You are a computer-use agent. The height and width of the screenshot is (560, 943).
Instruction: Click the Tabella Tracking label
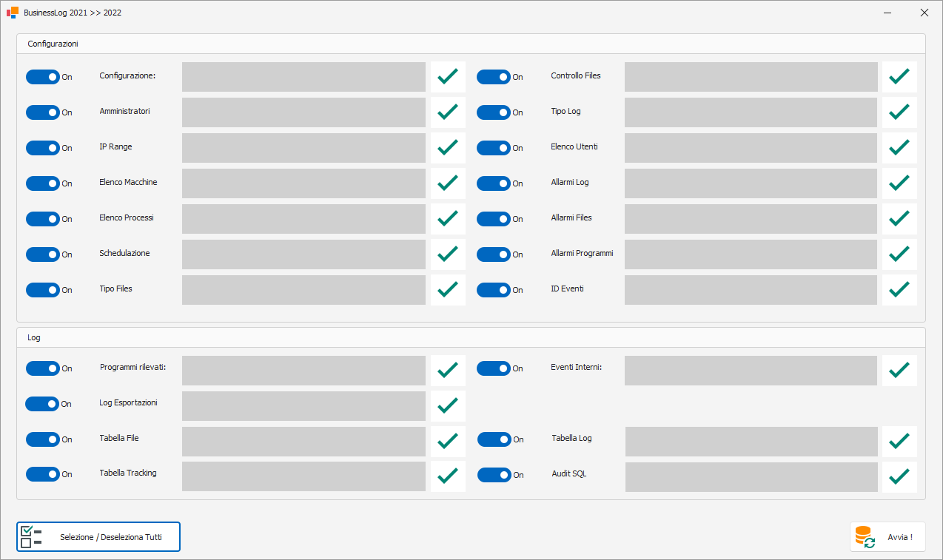128,473
